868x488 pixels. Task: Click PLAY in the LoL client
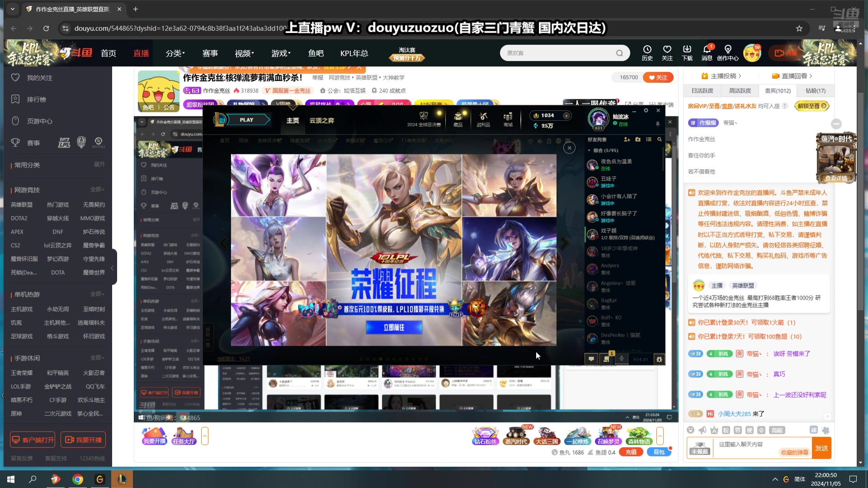coord(246,120)
